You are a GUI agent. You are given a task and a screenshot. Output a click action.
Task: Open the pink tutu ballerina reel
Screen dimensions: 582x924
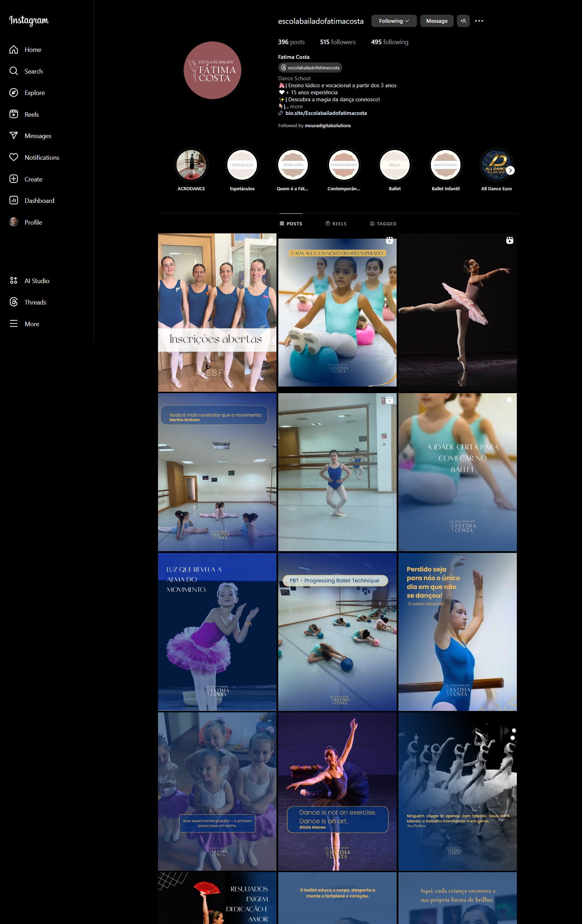pyautogui.click(x=457, y=312)
